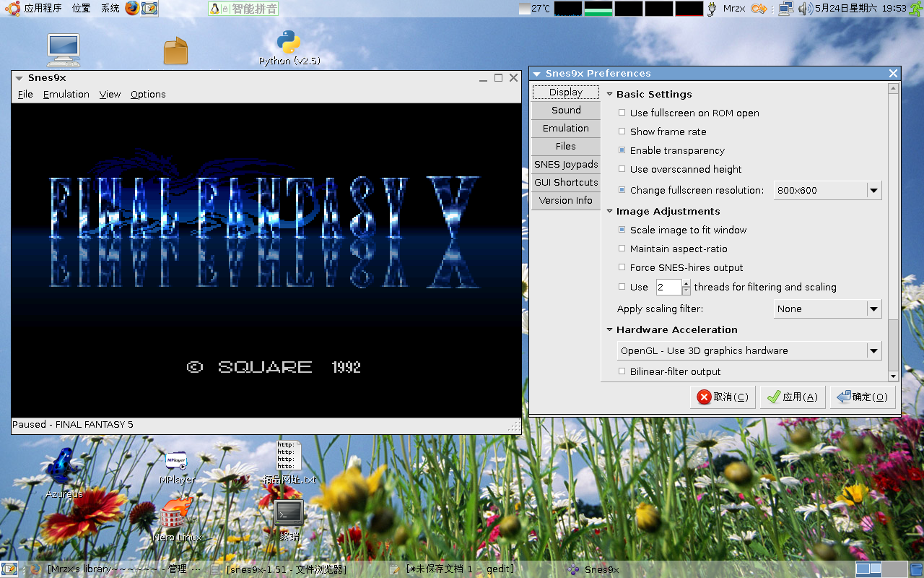The width and height of the screenshot is (924, 578).
Task: Toggle Change fullscreen resolution checkbox
Action: point(622,190)
